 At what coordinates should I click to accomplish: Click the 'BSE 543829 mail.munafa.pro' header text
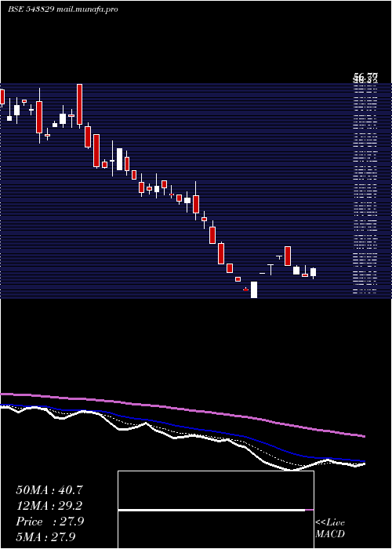click(x=63, y=9)
